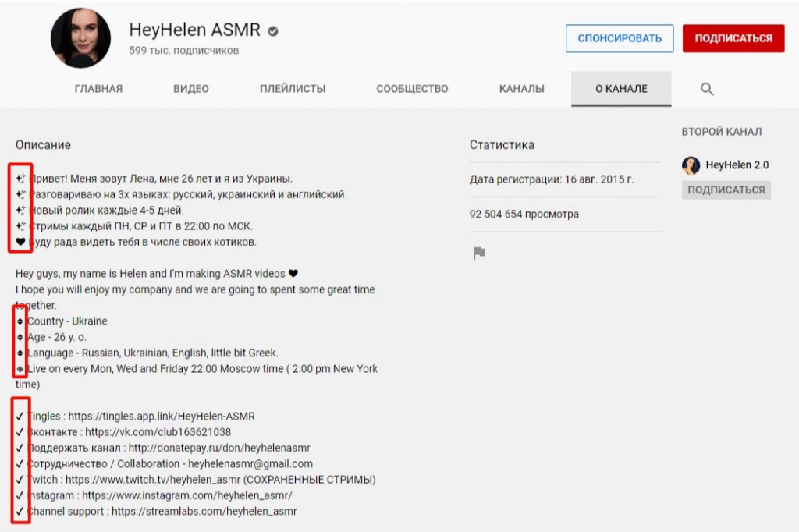Select the КАНАЛЫ tab
This screenshot has height=532, width=799.
pos(521,89)
